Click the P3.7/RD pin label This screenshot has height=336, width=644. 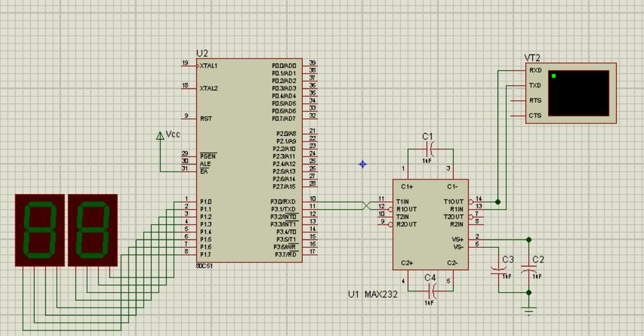(x=285, y=255)
